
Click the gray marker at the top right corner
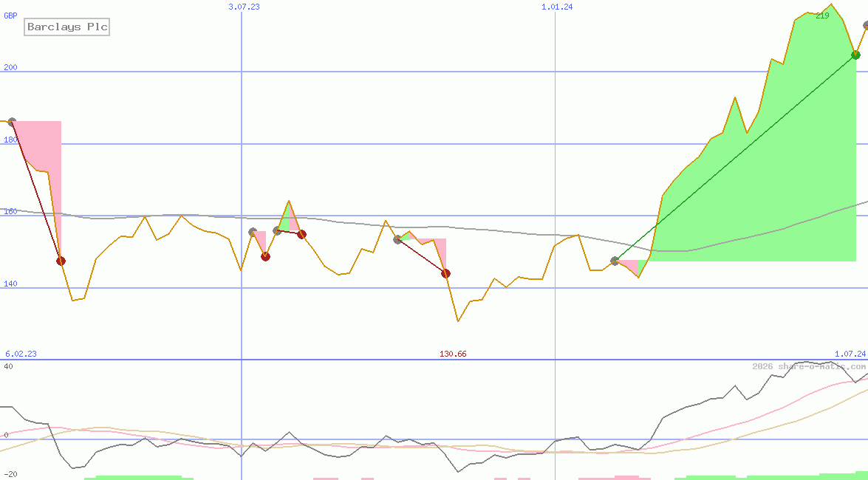(864, 24)
